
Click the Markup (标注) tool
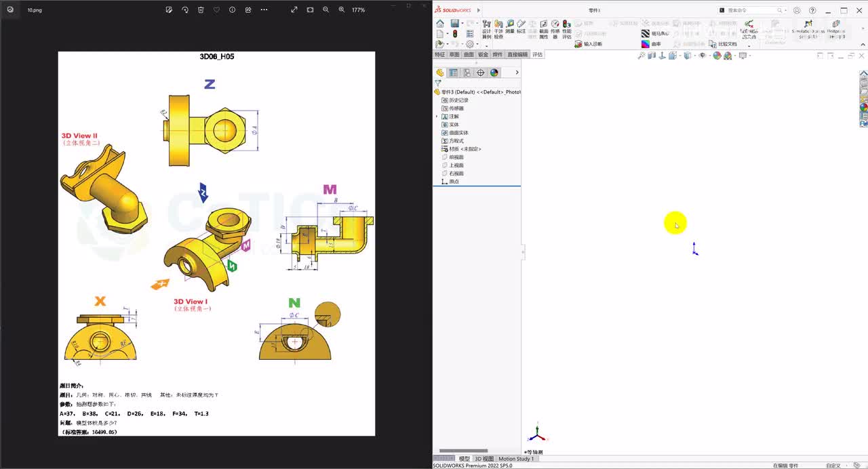[521, 27]
